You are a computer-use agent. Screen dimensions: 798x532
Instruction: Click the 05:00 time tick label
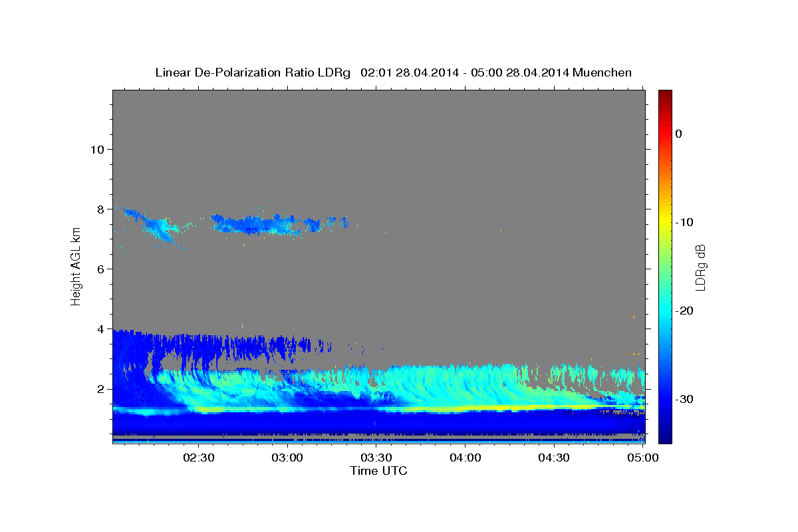pos(643,458)
